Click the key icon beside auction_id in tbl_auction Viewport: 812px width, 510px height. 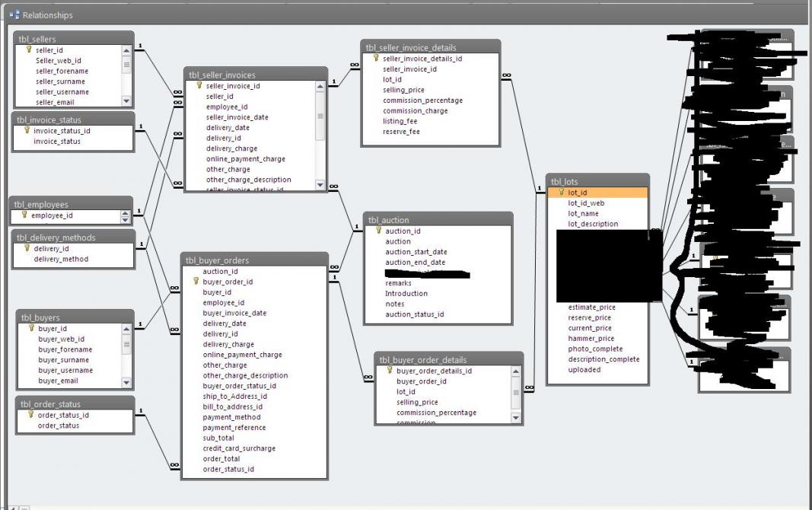click(x=378, y=231)
